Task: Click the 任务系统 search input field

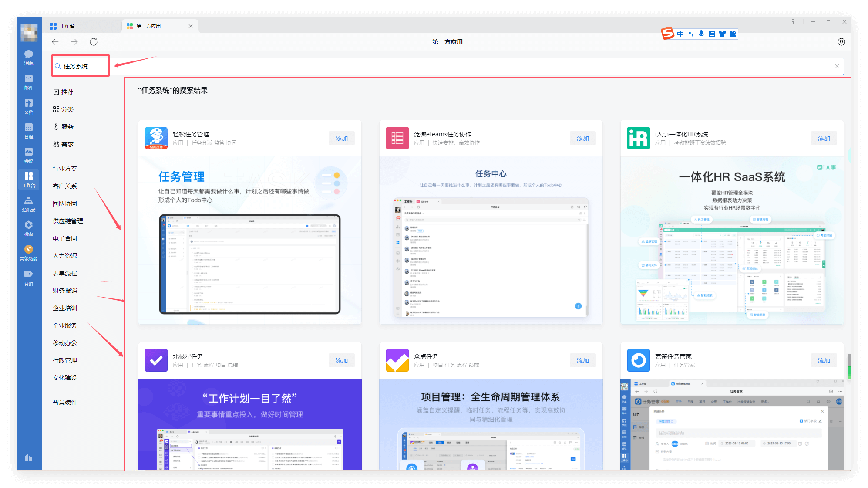Action: (x=447, y=66)
